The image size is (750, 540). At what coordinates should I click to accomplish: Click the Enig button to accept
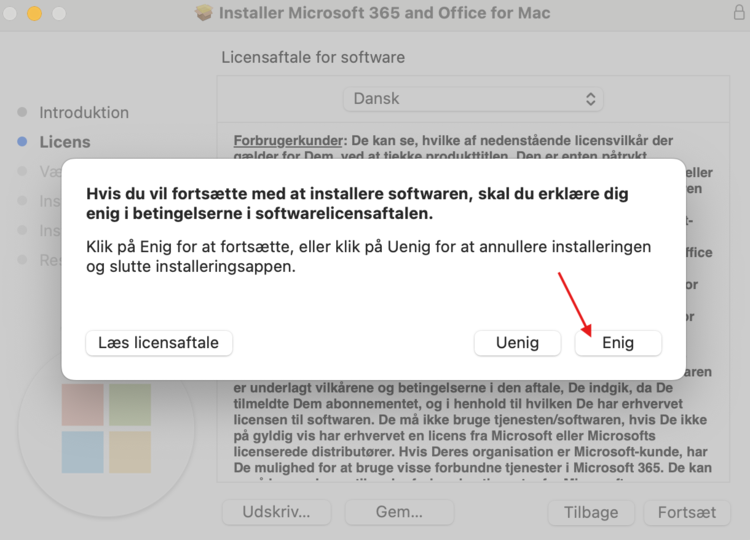tap(618, 342)
